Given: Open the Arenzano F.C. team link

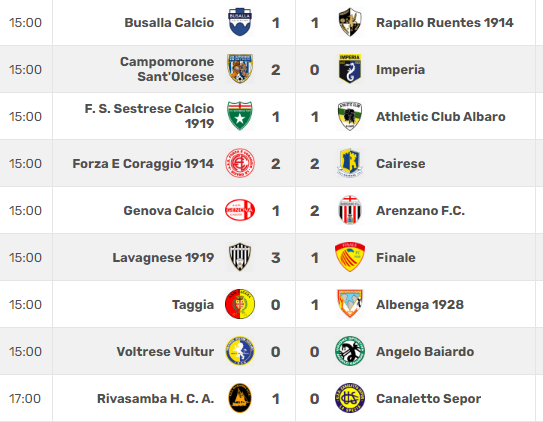Looking at the screenshot, I should point(420,210).
